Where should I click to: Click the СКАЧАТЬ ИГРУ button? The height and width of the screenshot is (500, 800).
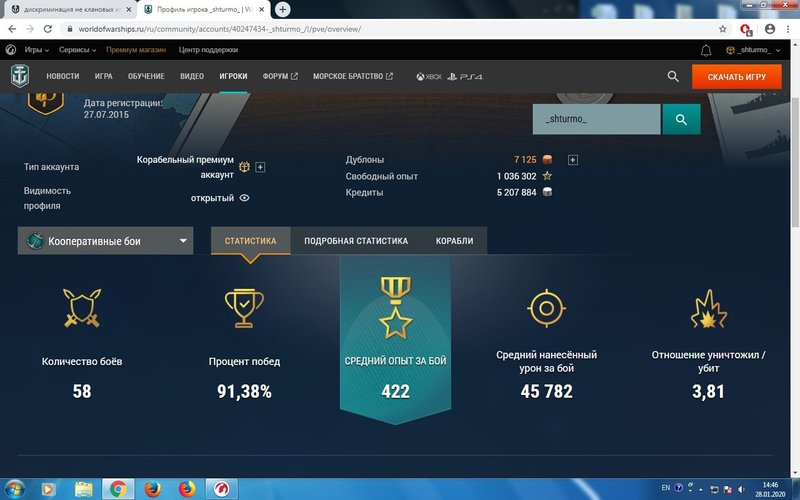coord(737,77)
